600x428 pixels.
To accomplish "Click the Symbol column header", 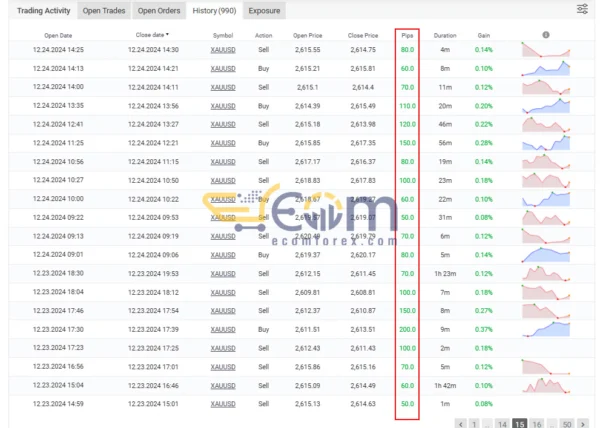I will pyautogui.click(x=223, y=36).
